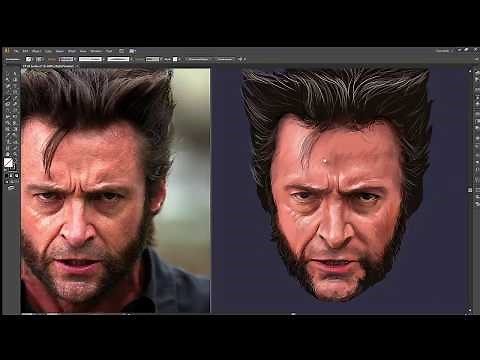Open the workspace switcher dropdown
Image resolution: width=480 pixels, height=360 pixels.
pos(444,51)
